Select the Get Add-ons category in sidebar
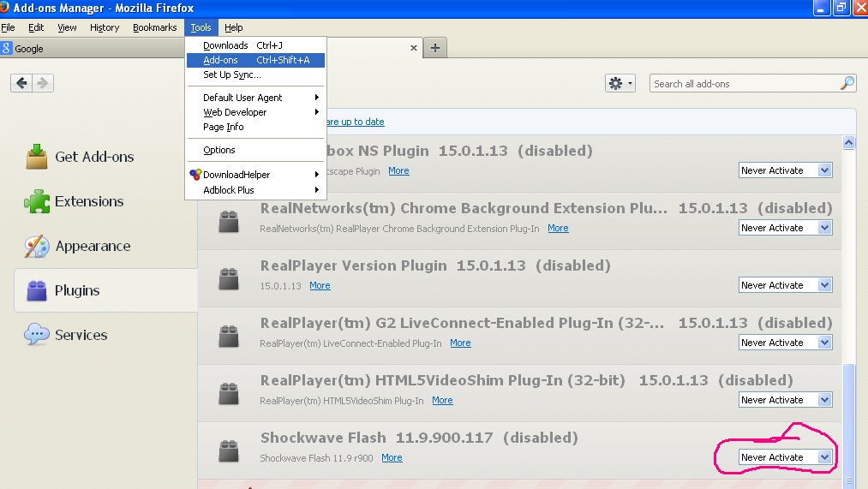 [105, 157]
